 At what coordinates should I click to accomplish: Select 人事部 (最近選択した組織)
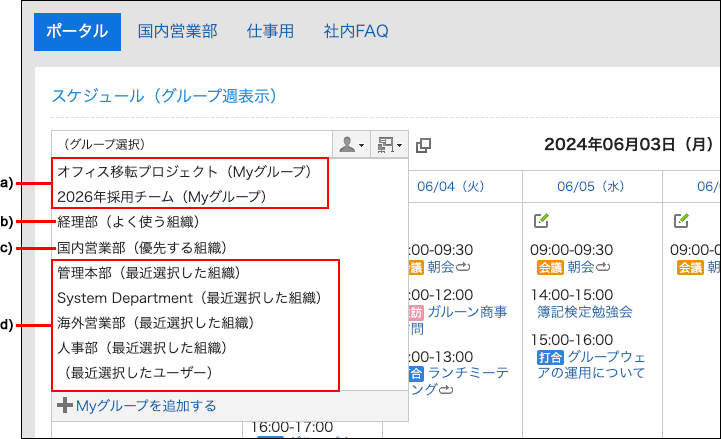click(x=142, y=348)
